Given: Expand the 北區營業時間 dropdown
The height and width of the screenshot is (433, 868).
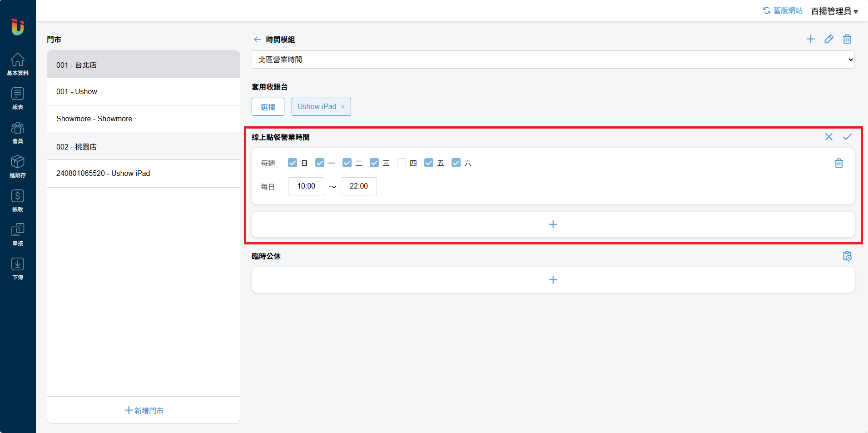Looking at the screenshot, I should 553,60.
